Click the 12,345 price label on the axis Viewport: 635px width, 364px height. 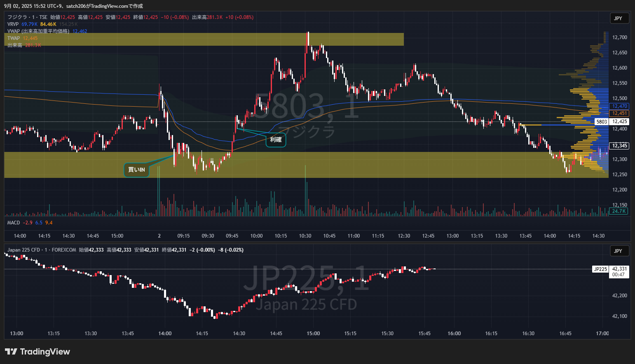pyautogui.click(x=619, y=146)
